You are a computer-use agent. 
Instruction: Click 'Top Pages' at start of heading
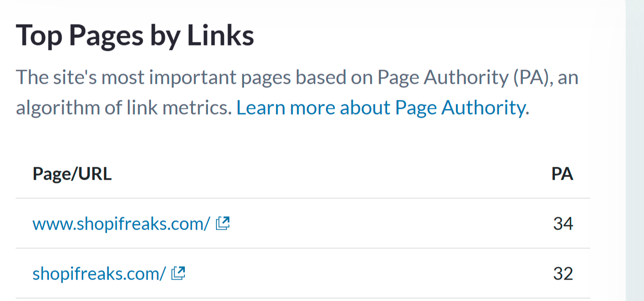pos(80,37)
